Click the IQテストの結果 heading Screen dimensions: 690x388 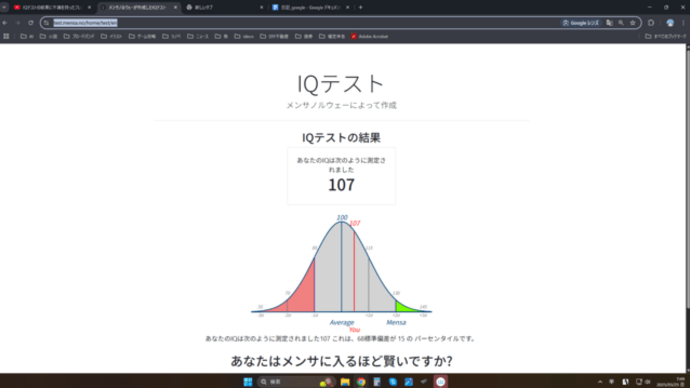pyautogui.click(x=341, y=138)
